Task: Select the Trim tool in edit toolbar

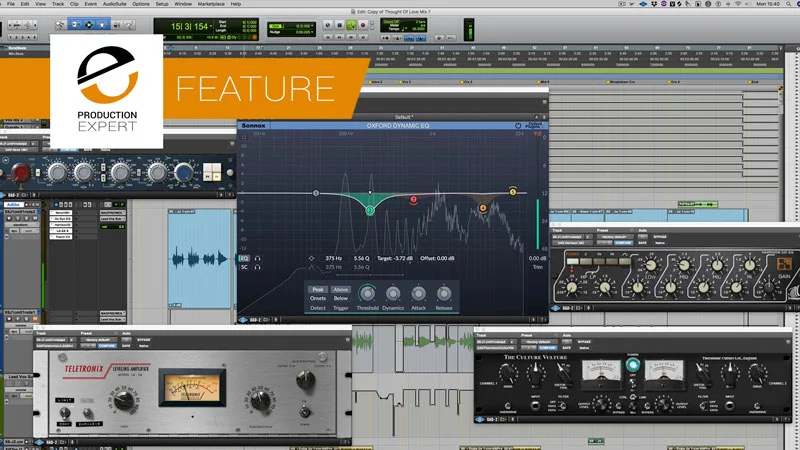Action: pos(75,24)
